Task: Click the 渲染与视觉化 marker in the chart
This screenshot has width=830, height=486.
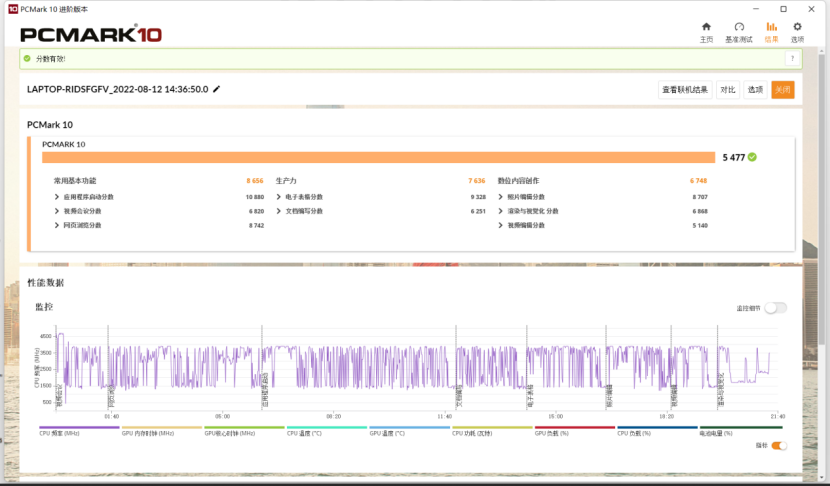Action: point(720,390)
